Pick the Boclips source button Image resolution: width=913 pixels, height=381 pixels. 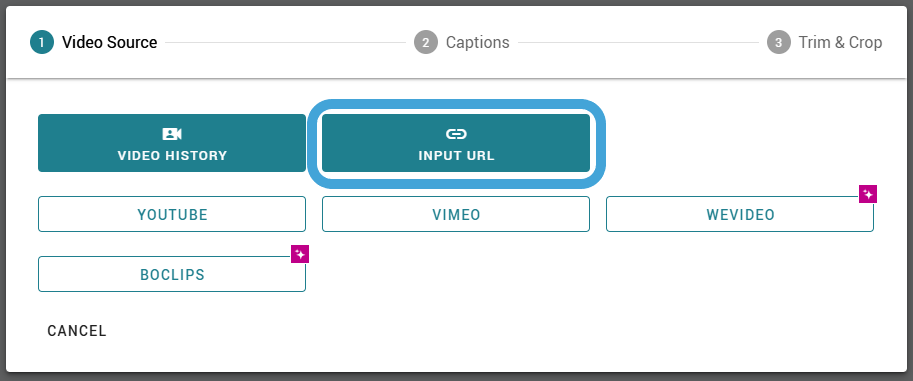(x=172, y=274)
